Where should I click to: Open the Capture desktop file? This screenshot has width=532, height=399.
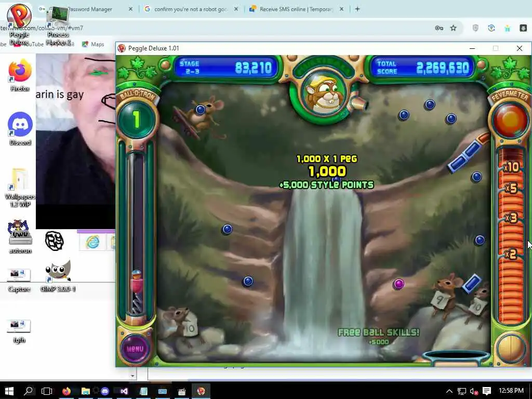tap(19, 280)
